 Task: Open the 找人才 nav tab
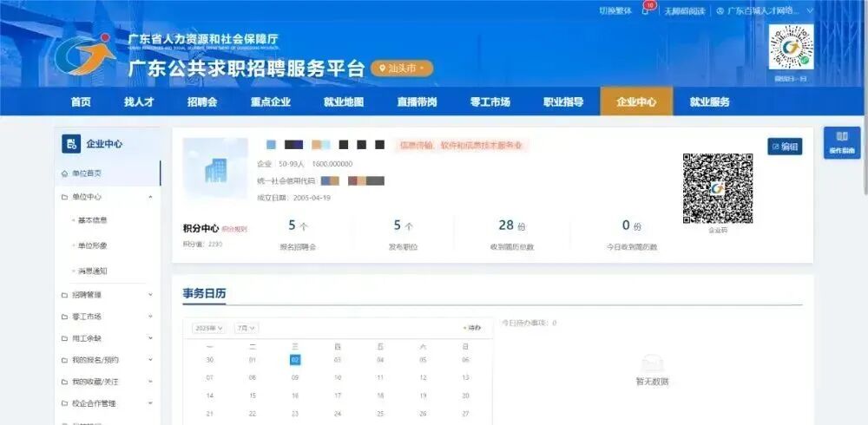click(x=139, y=101)
